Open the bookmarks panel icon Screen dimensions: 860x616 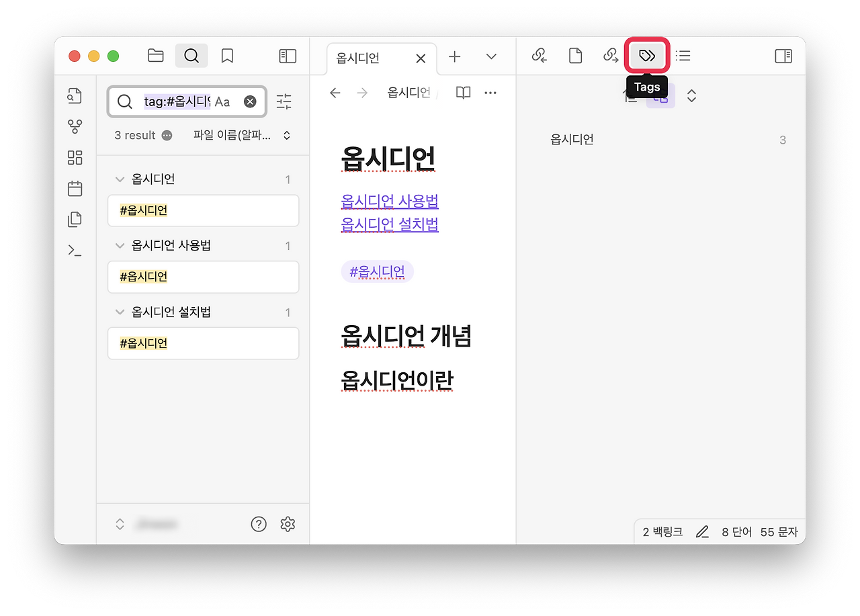(227, 56)
